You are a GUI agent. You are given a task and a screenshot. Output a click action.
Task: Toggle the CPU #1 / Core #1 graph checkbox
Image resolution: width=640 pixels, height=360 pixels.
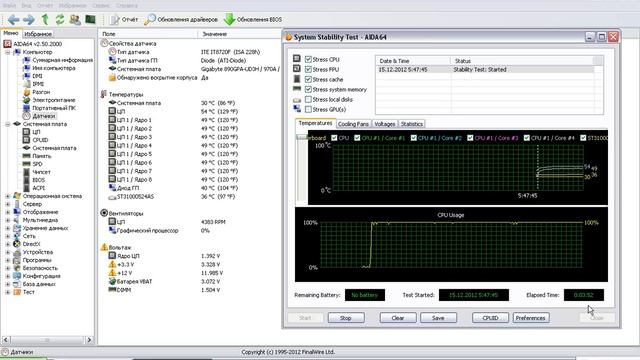coord(358,138)
